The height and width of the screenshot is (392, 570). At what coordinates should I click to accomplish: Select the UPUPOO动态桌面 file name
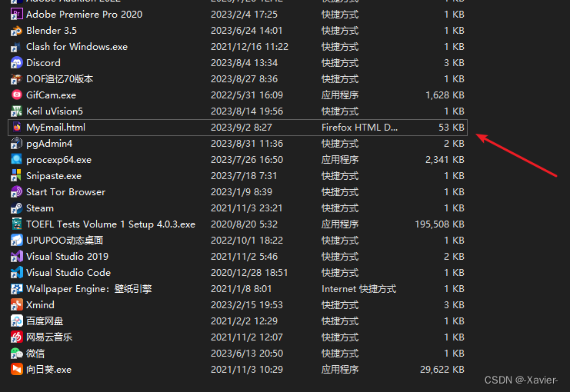pos(65,240)
